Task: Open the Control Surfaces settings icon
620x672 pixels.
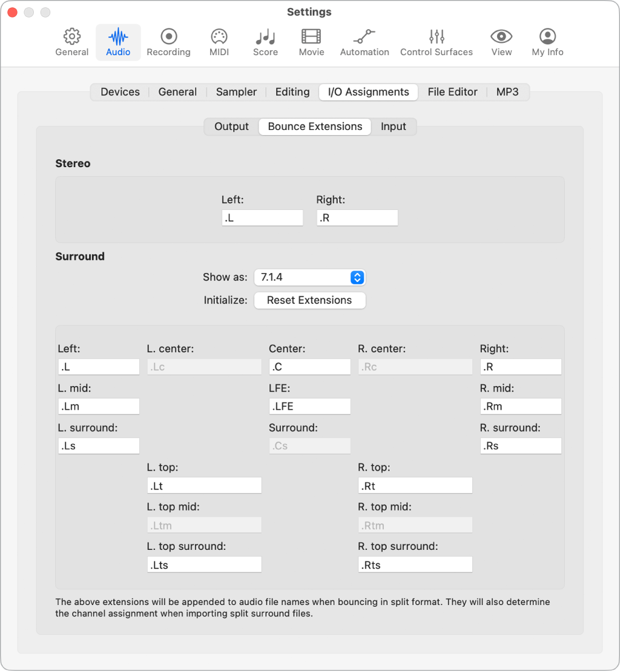Action: point(436,41)
